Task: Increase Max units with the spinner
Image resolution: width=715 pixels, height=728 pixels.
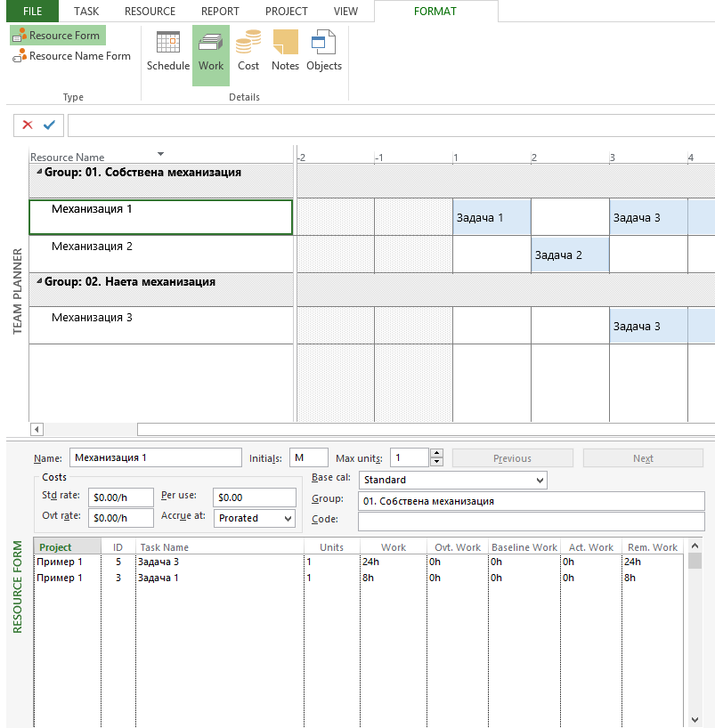Action: tap(436, 454)
